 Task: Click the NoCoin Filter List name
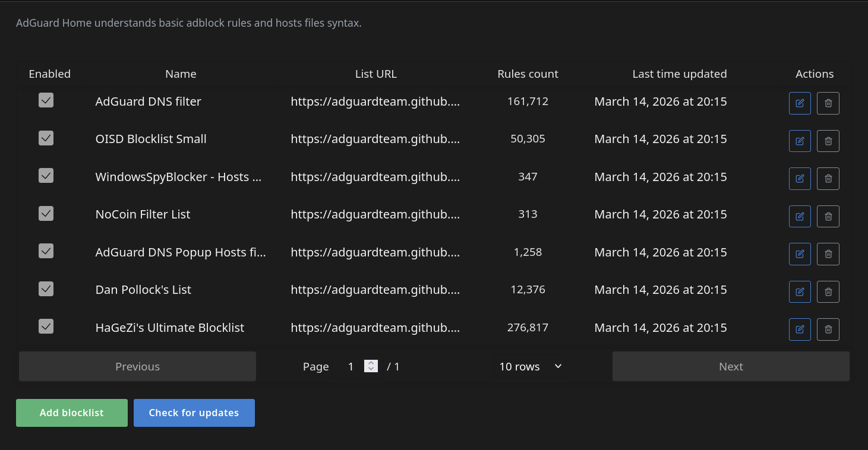[143, 214]
